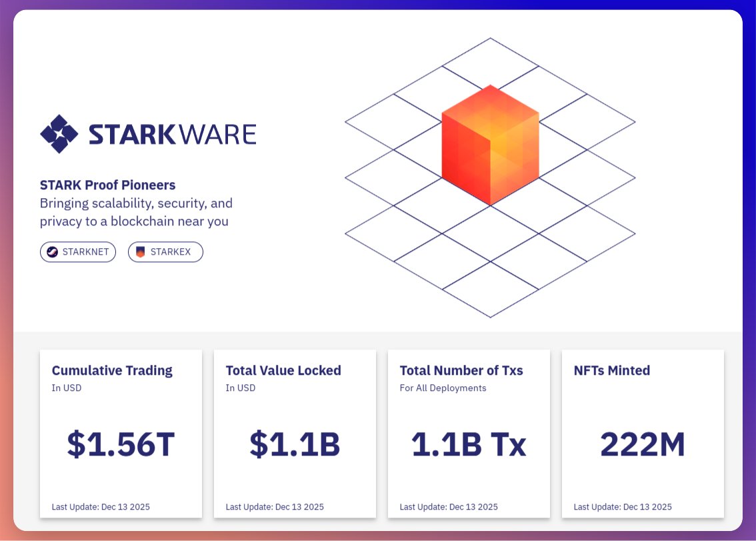Click the Total Value Locked card title
The image size is (756, 541).
[283, 370]
